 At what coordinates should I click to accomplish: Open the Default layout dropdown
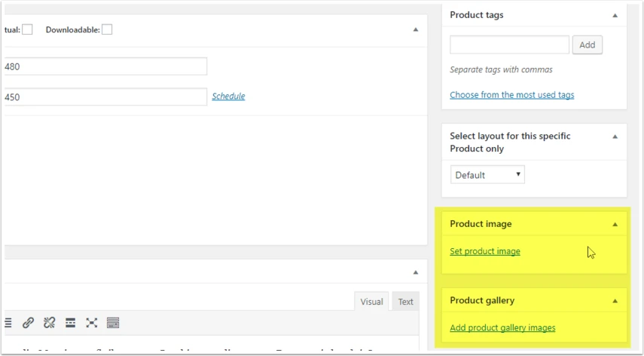pos(487,175)
